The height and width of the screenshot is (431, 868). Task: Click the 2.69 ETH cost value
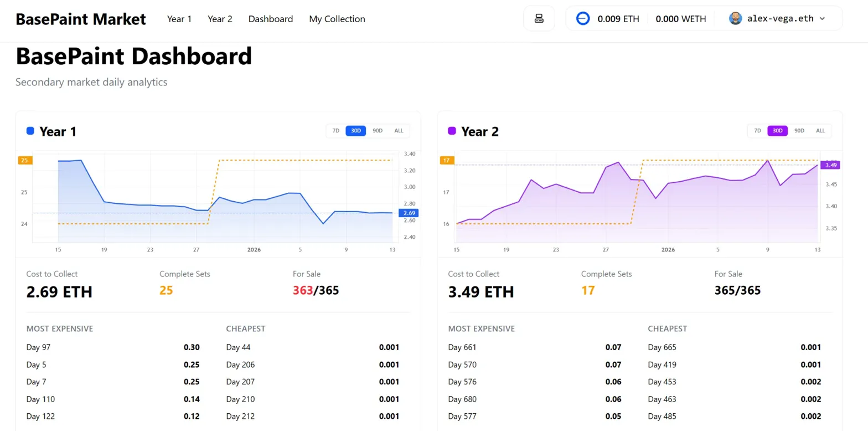(x=59, y=291)
